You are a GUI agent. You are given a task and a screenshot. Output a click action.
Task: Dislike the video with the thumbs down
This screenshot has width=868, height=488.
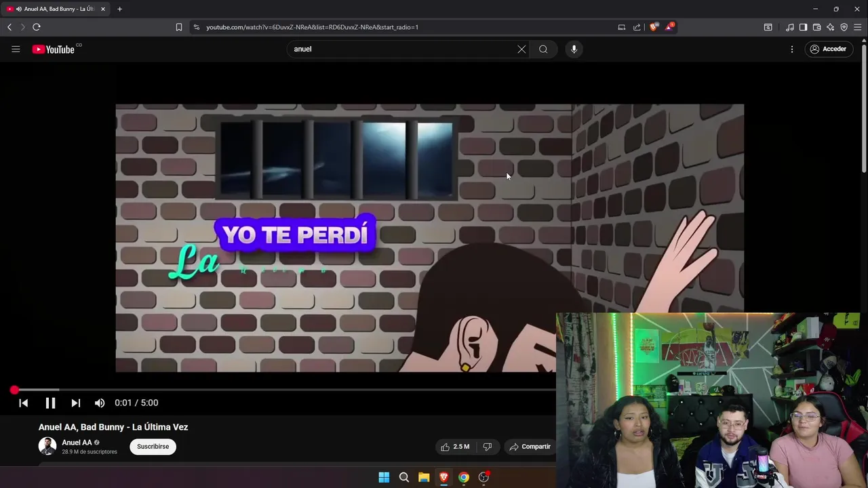pos(487,447)
